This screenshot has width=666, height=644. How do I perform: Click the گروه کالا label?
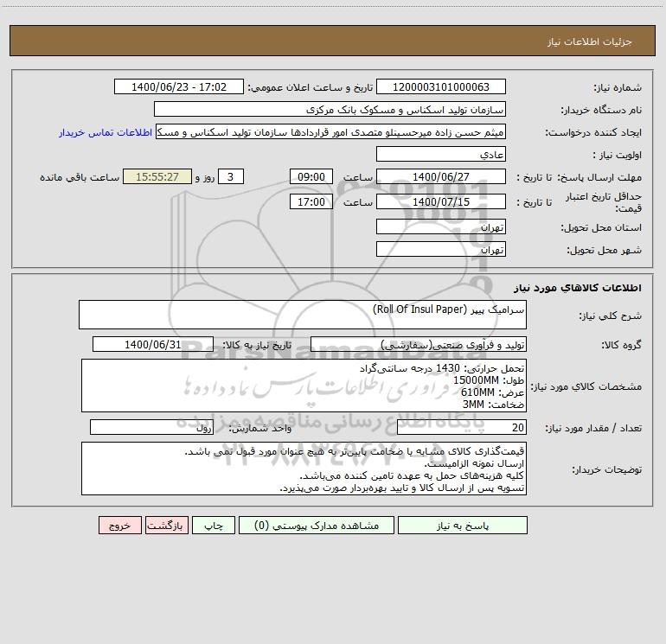pos(621,345)
